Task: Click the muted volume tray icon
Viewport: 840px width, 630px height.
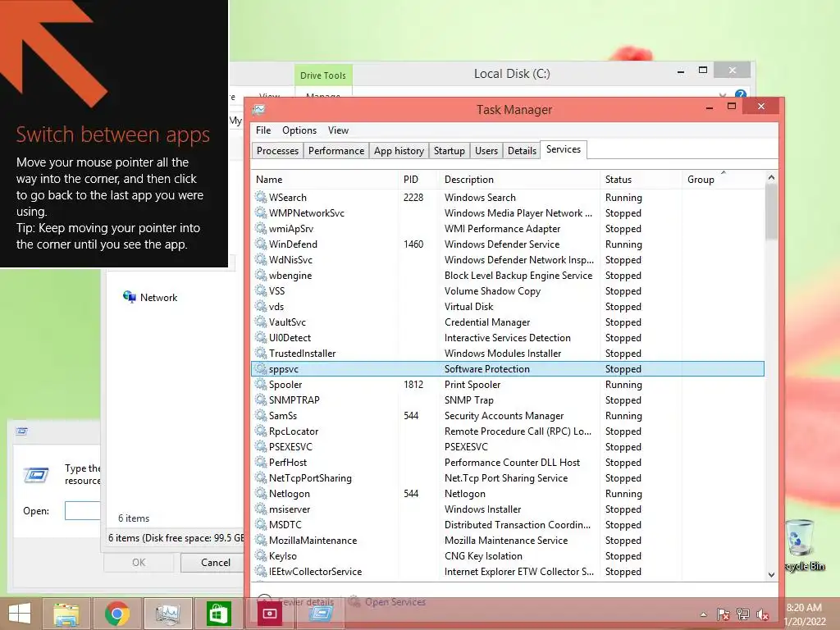Action: coord(762,614)
